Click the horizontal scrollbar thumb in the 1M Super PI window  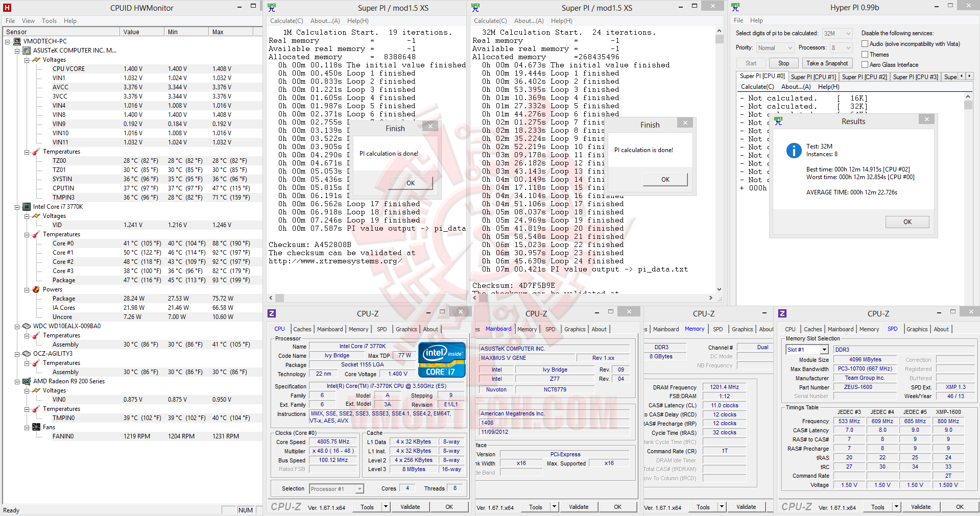click(279, 298)
